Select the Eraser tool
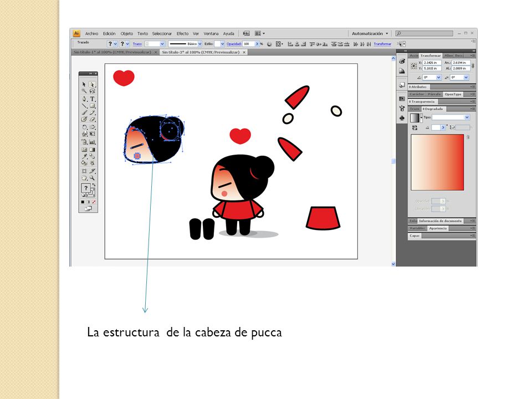 (92, 120)
